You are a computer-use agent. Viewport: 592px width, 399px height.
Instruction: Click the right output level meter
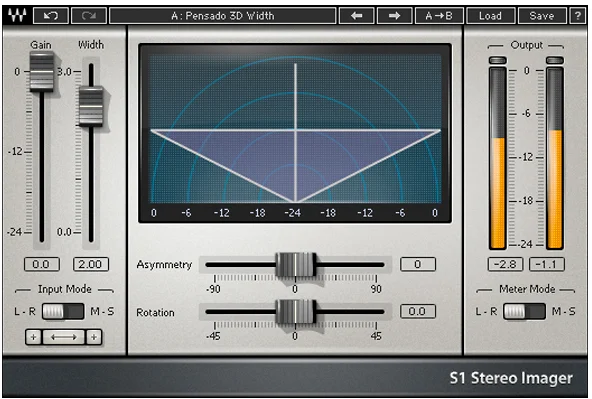pyautogui.click(x=555, y=158)
